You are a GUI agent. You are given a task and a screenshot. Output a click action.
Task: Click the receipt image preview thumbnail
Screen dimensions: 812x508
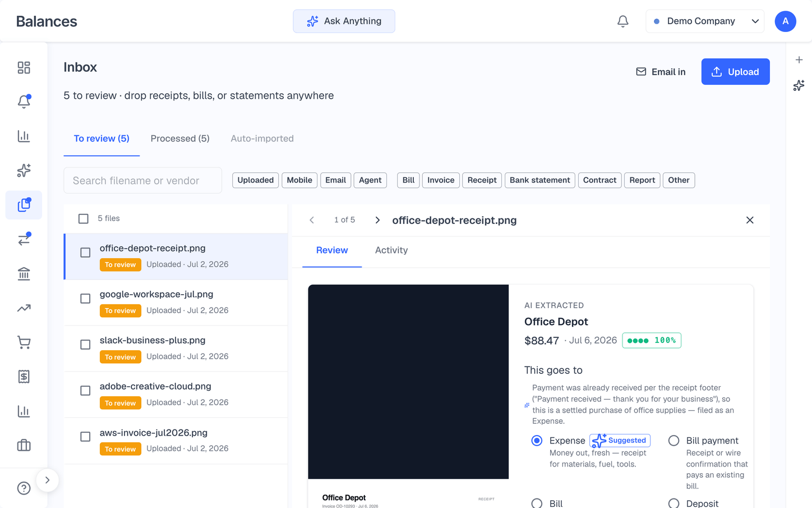tap(408, 396)
